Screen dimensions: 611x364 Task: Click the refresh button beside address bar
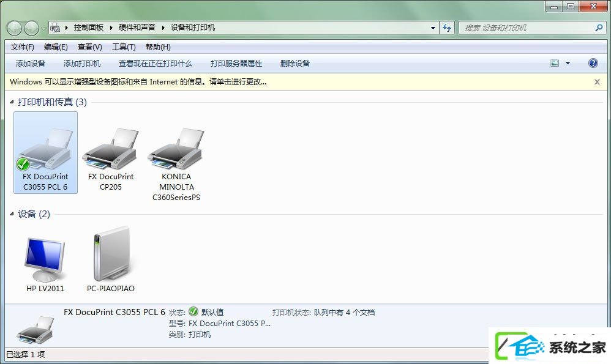(447, 28)
